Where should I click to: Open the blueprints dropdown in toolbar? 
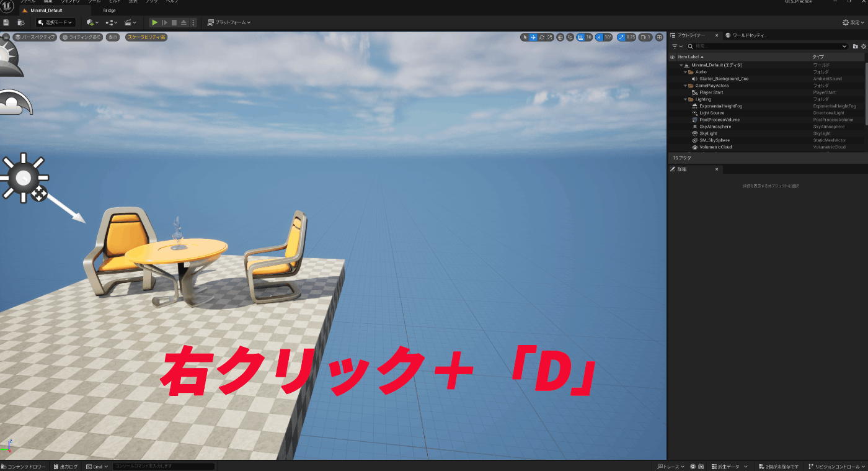point(112,22)
